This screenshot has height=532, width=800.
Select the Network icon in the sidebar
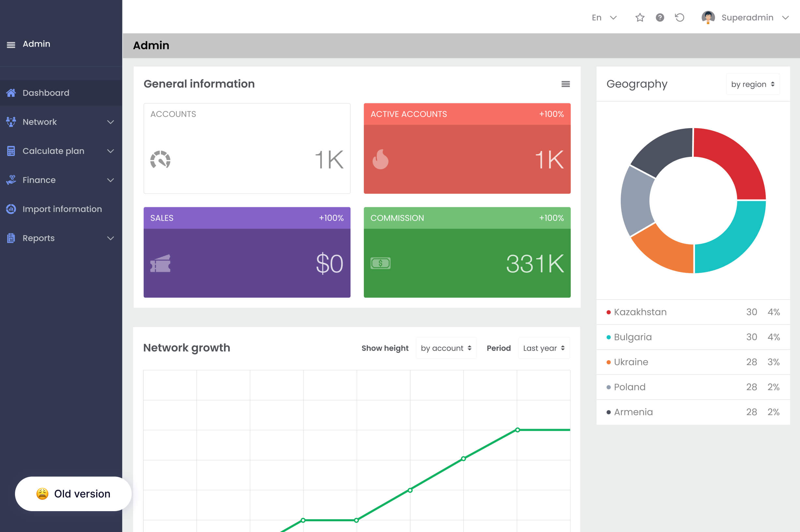point(11,122)
